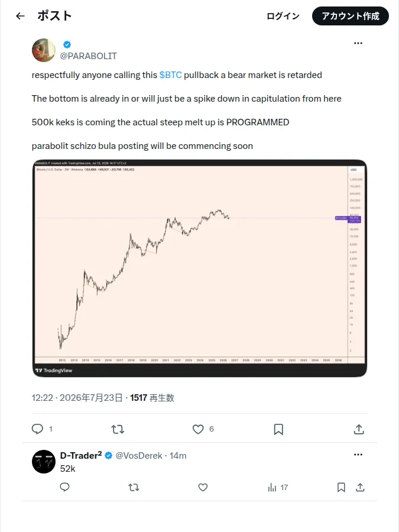Click the ログイン button

[x=283, y=16]
